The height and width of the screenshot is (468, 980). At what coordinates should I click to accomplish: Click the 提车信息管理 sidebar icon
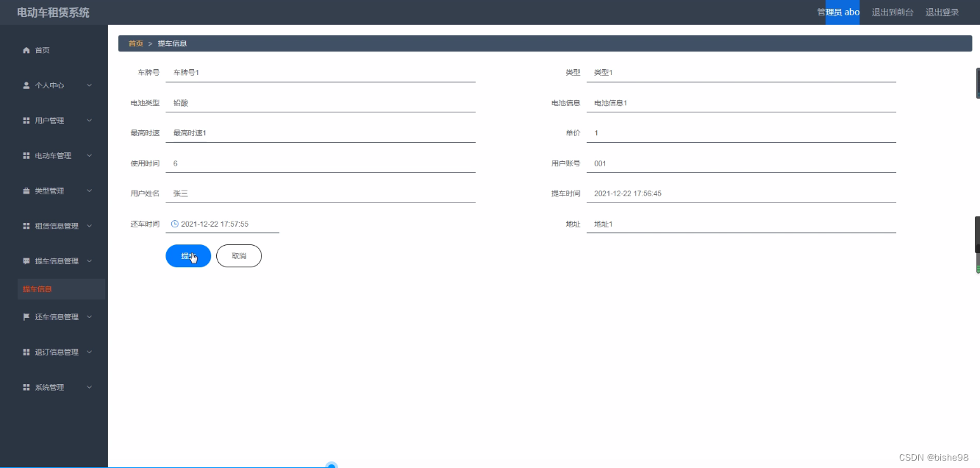27,260
